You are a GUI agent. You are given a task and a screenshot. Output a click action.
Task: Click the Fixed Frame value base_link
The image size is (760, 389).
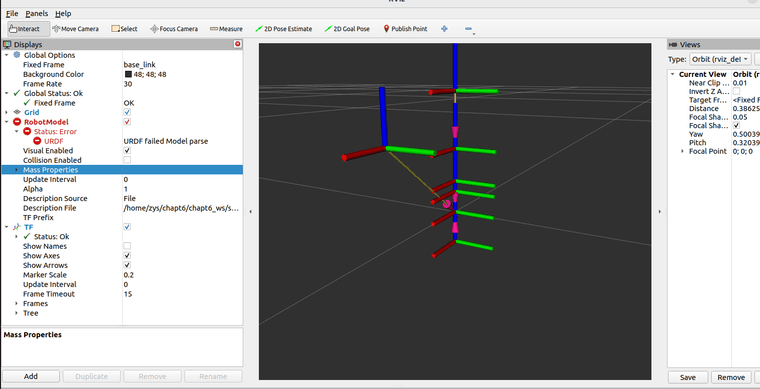click(140, 64)
